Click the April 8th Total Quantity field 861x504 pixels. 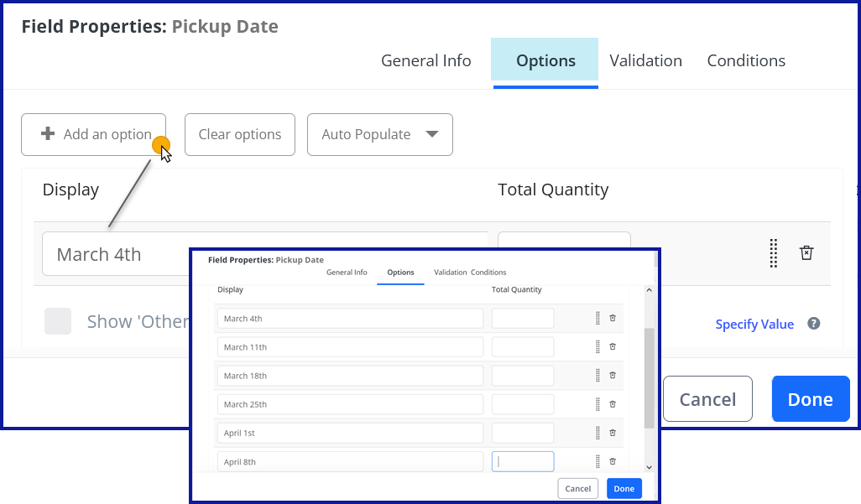coord(522,461)
